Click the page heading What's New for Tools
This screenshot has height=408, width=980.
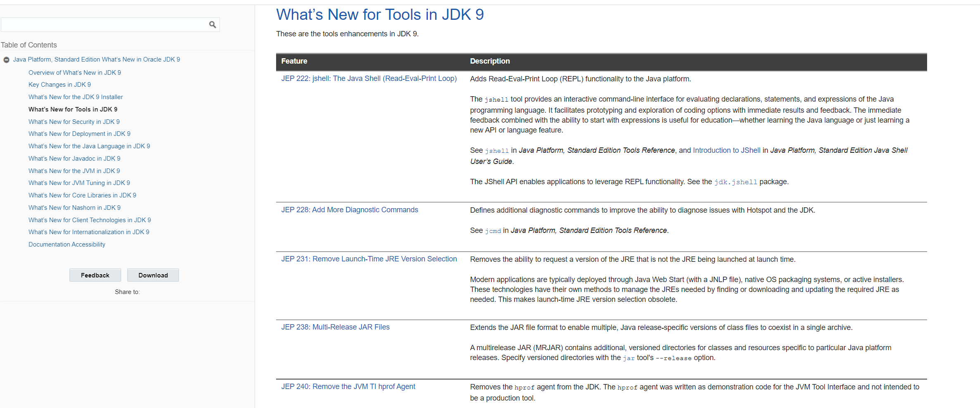[x=380, y=15]
